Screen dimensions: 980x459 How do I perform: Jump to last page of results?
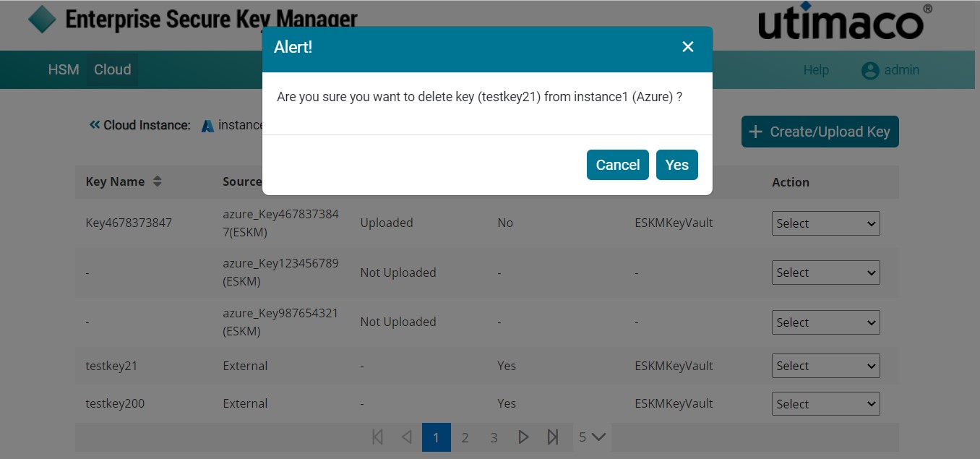click(x=553, y=437)
